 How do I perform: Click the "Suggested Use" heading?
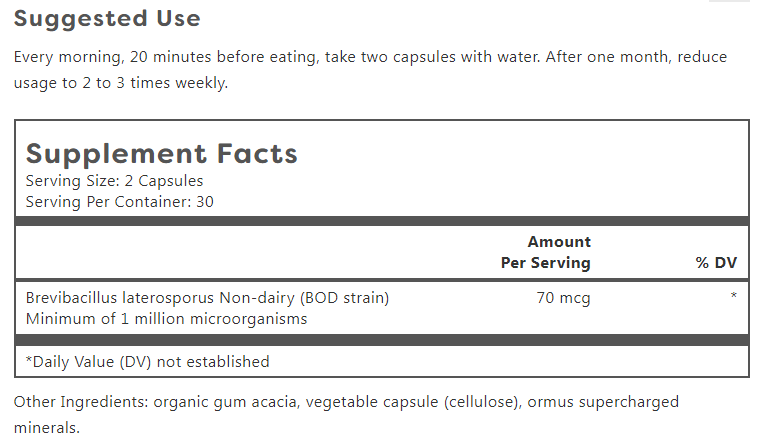[107, 18]
